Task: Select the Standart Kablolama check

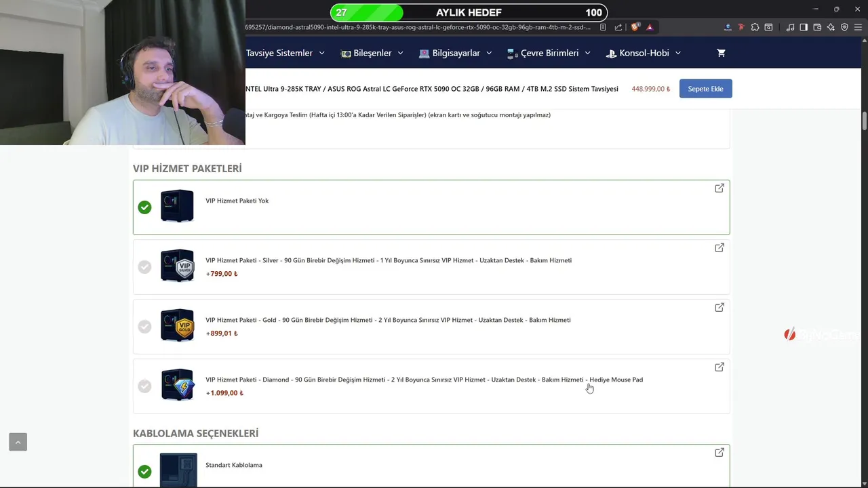Action: [144, 472]
